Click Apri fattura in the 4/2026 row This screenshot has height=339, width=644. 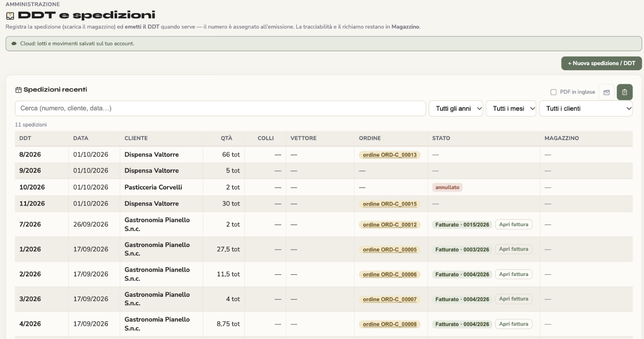(x=514, y=324)
